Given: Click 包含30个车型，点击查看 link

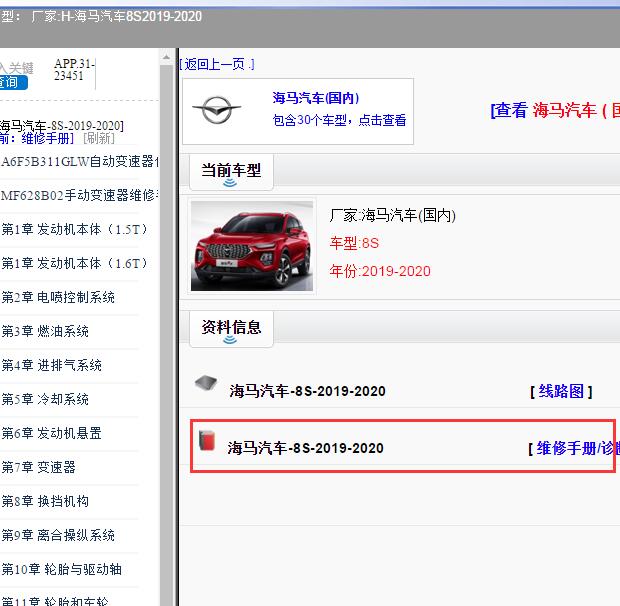Looking at the screenshot, I should tap(339, 120).
